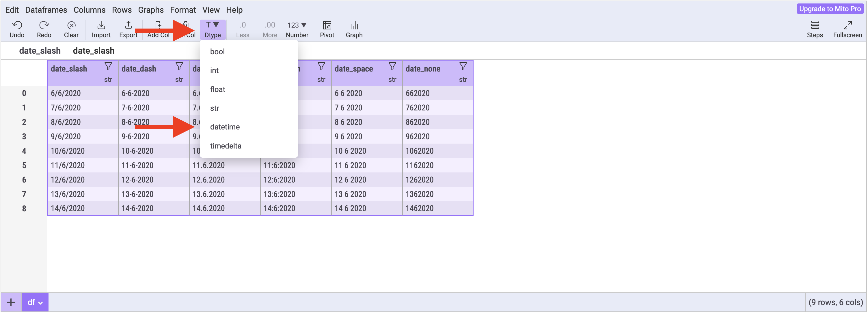Open the filter for the date_none column
The width and height of the screenshot is (868, 312).
(x=463, y=66)
